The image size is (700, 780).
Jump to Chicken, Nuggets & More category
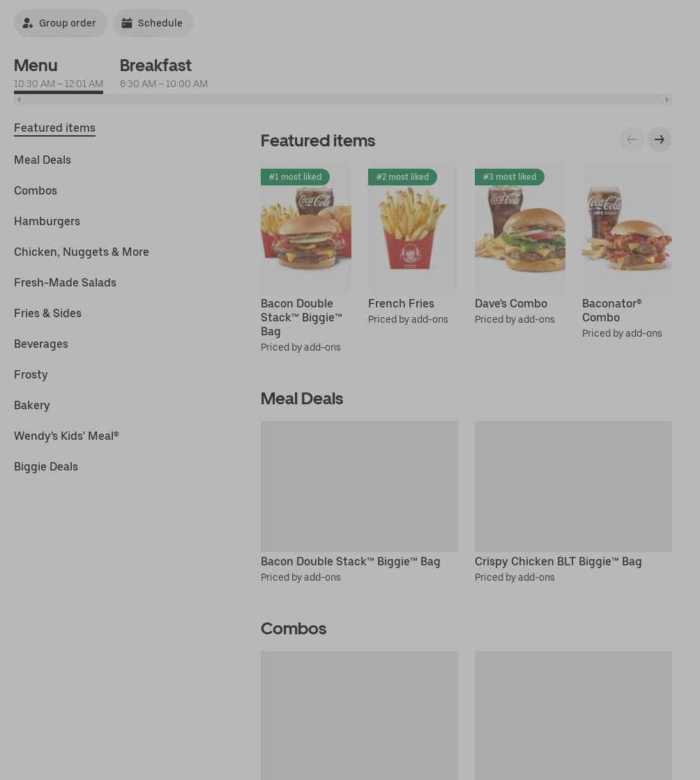coord(82,252)
